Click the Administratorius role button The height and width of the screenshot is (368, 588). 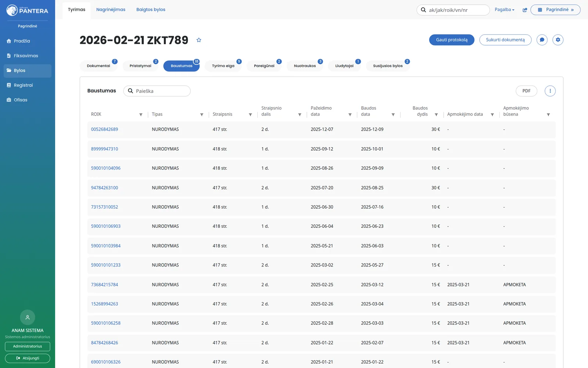coord(28,346)
